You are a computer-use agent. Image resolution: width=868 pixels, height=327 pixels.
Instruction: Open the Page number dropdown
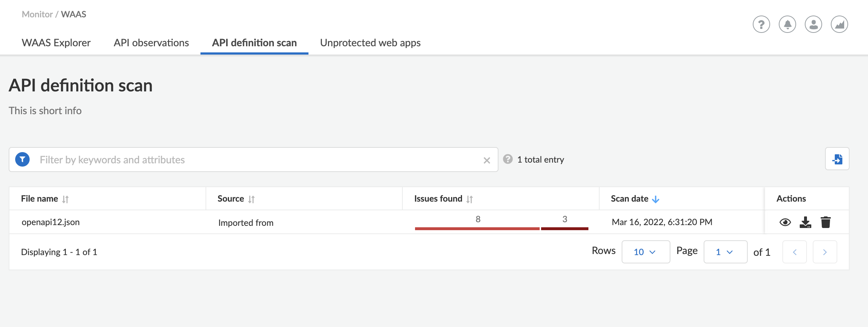(725, 252)
